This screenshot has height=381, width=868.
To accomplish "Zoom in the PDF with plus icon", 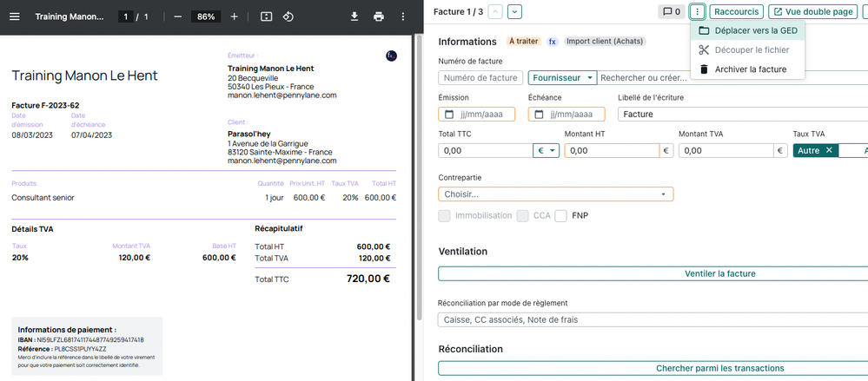I will pyautogui.click(x=235, y=16).
